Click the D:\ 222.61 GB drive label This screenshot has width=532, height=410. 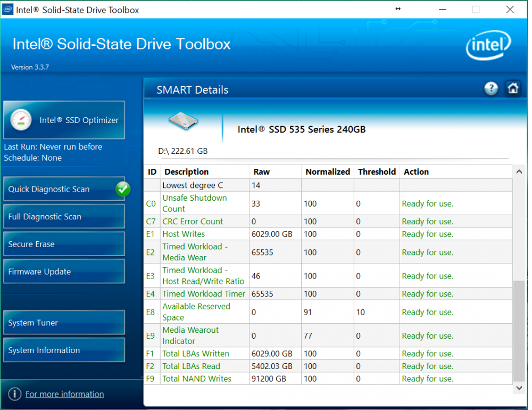tap(182, 151)
